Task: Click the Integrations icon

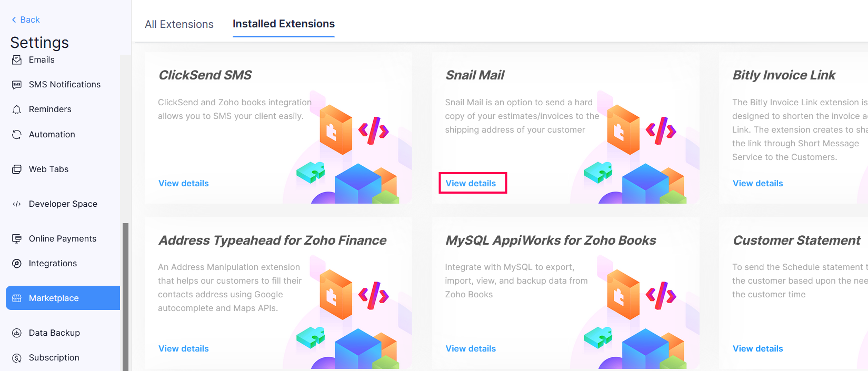Action: 16,263
